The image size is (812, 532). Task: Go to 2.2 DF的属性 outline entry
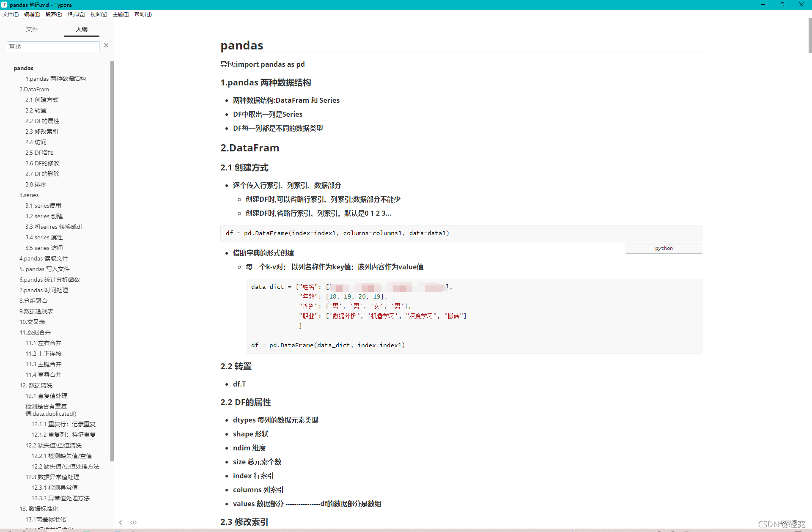pos(42,121)
